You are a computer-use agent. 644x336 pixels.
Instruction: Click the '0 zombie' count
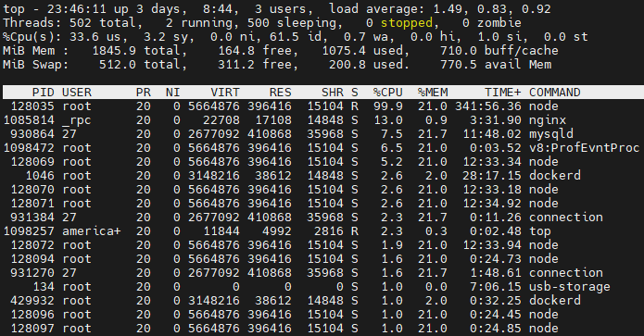point(492,23)
